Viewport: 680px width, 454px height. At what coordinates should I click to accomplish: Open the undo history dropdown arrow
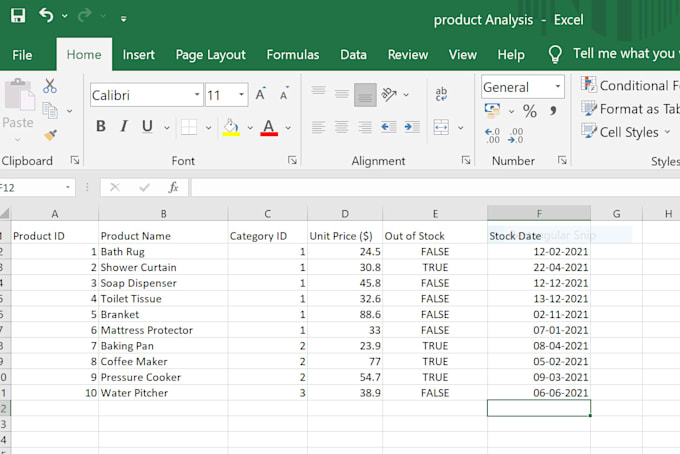tap(65, 16)
